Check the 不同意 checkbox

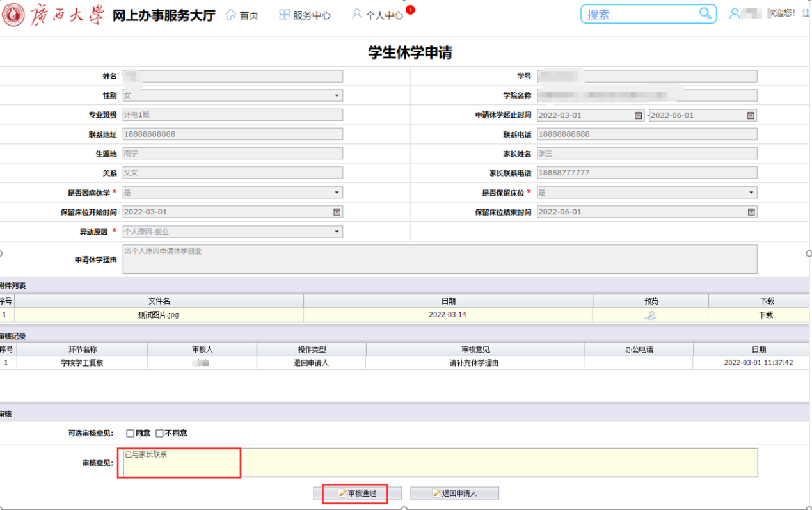pos(160,433)
